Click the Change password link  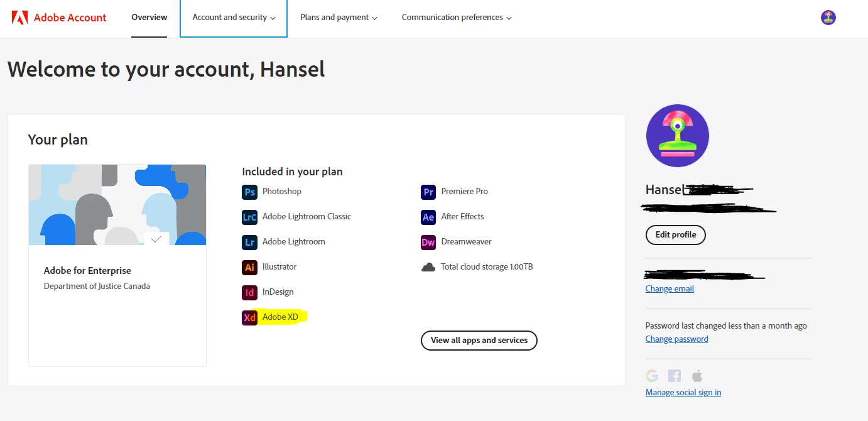coord(676,339)
